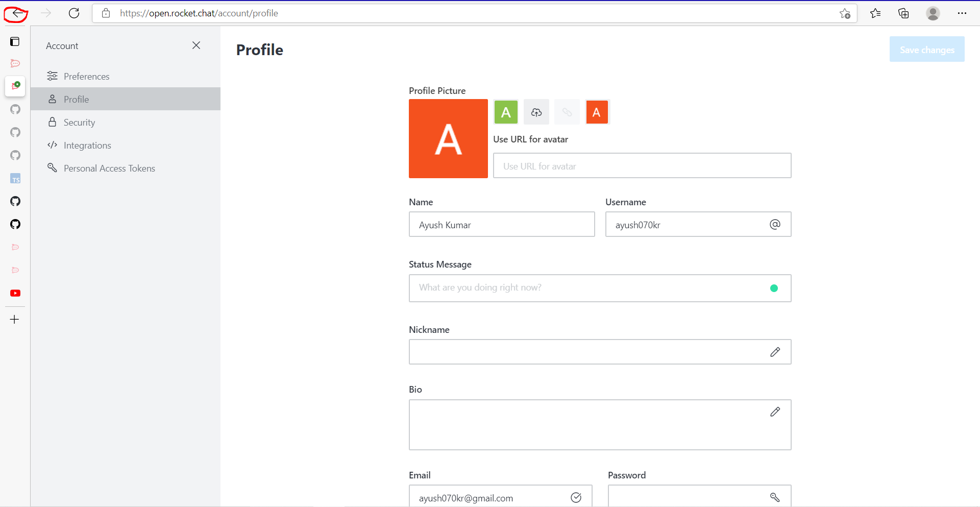Image resolution: width=980 pixels, height=507 pixels.
Task: Click the Account panel title
Action: pyautogui.click(x=62, y=46)
